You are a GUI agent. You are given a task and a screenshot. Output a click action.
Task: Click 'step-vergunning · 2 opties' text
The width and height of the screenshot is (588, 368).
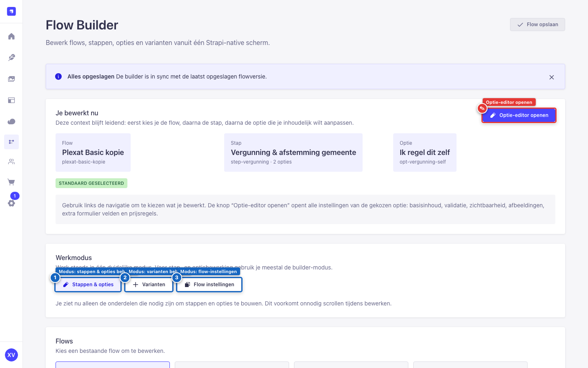tap(261, 162)
